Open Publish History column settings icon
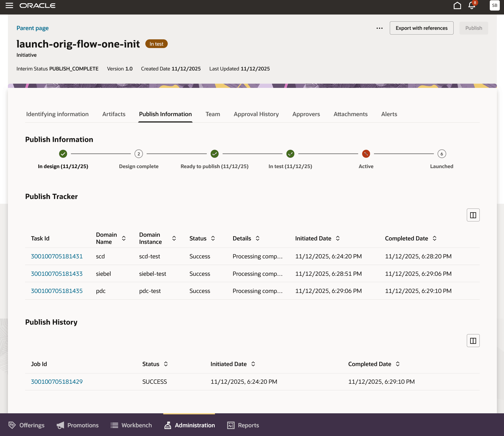Image resolution: width=504 pixels, height=436 pixels. (x=473, y=341)
